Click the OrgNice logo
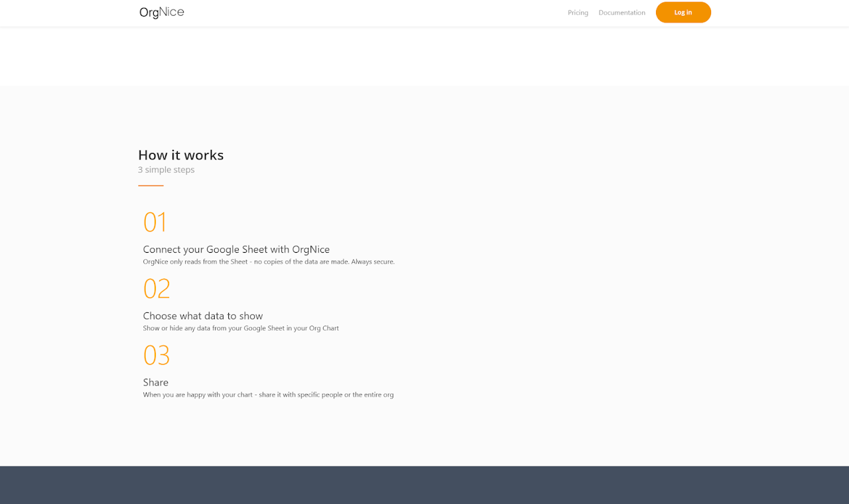This screenshot has height=504, width=849. [x=162, y=12]
